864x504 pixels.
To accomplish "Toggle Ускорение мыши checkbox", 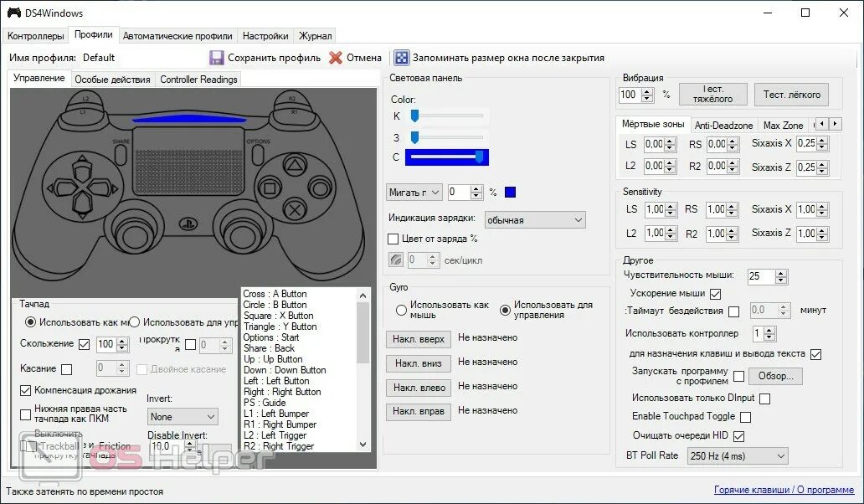I will 715,294.
